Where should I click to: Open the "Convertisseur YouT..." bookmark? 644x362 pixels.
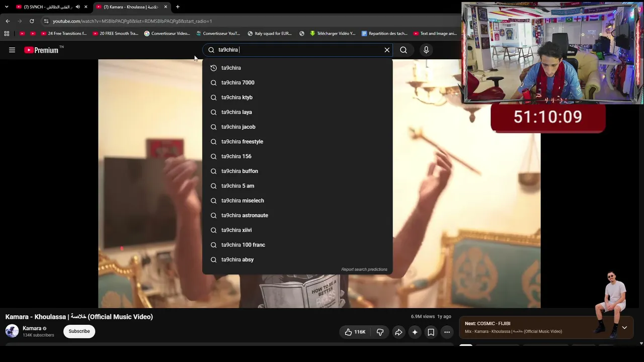coord(218,34)
